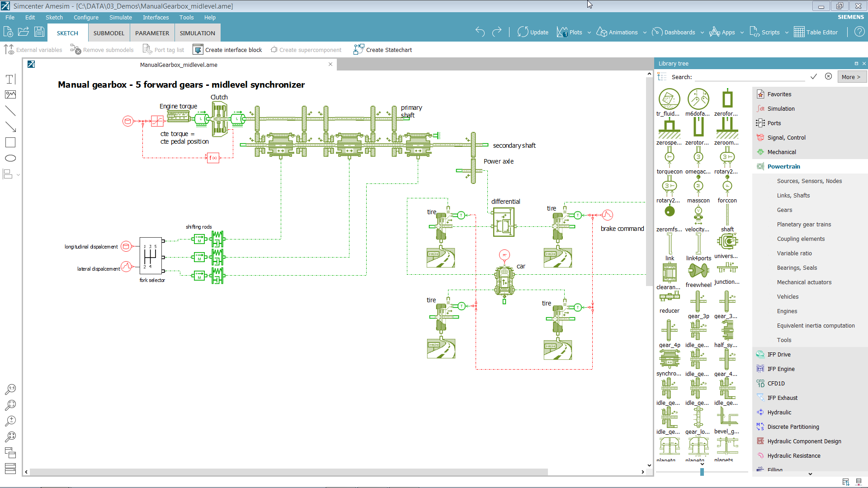Open the Simulate menu
The image size is (868, 488).
point(121,18)
